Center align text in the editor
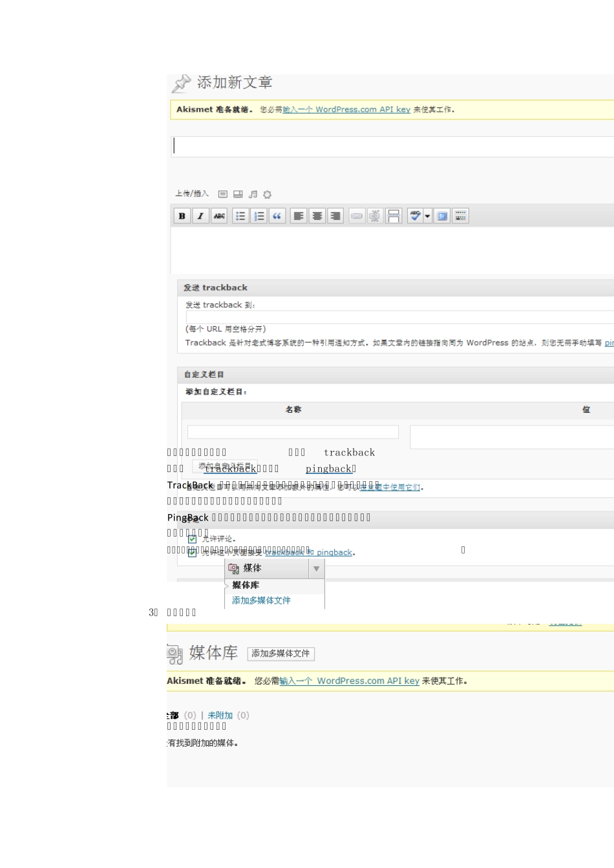Image resolution: width=614 pixels, height=868 pixels. pyautogui.click(x=317, y=216)
